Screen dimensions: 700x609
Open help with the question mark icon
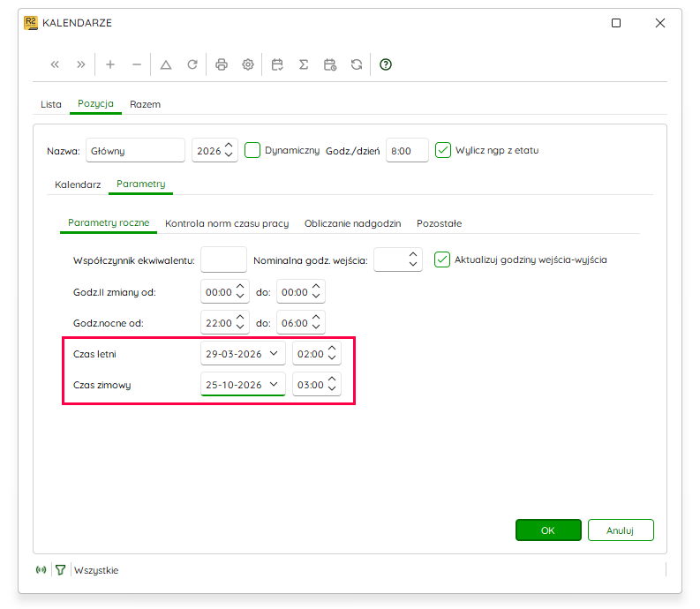tap(386, 64)
